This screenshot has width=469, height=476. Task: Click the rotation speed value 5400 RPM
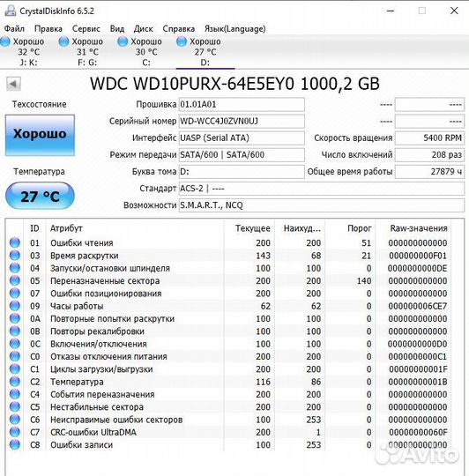coord(429,138)
